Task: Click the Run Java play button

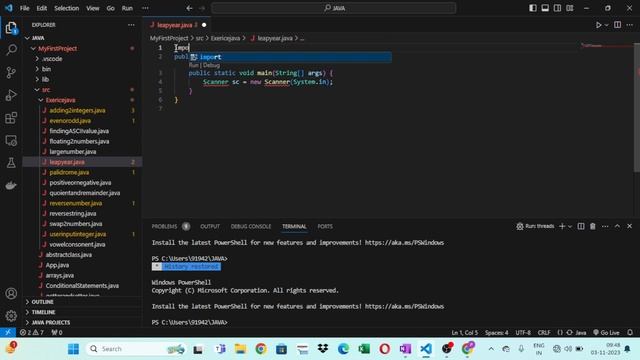Action: (x=598, y=25)
